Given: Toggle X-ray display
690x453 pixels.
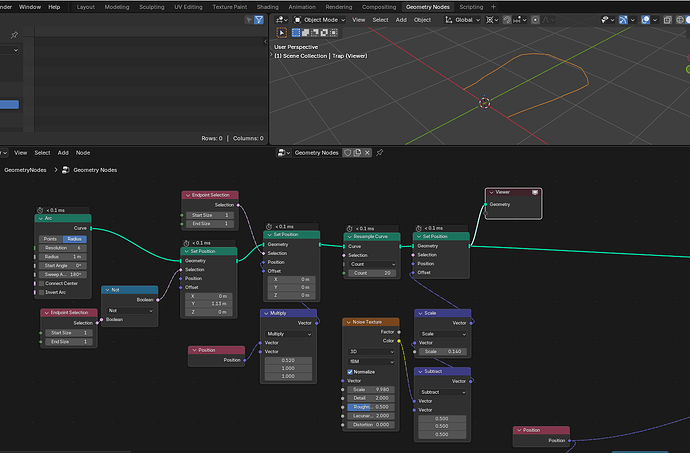Looking at the screenshot, I should (668, 20).
